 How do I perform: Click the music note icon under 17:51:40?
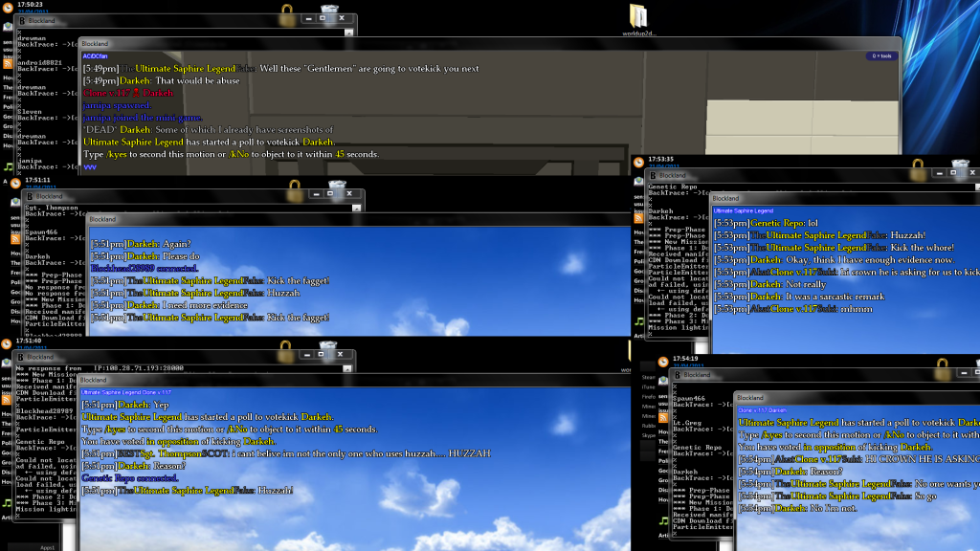coord(7,503)
